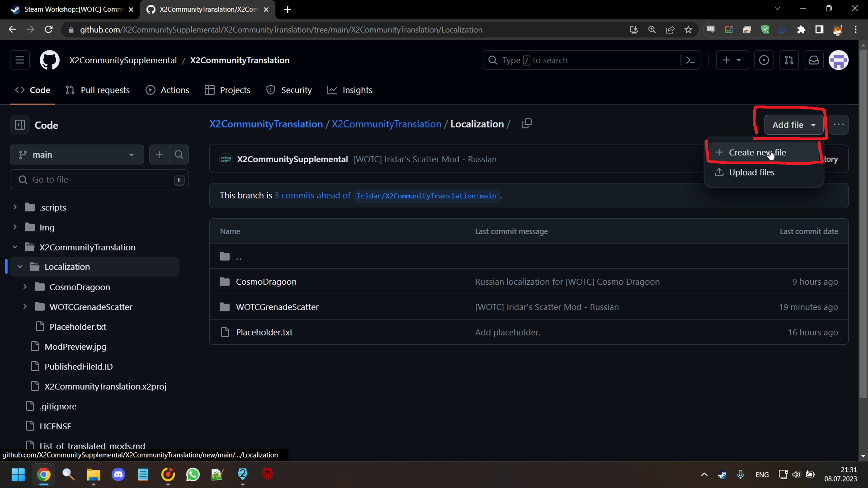868x488 pixels.
Task: Click the Go to file field
Action: pos(98,180)
